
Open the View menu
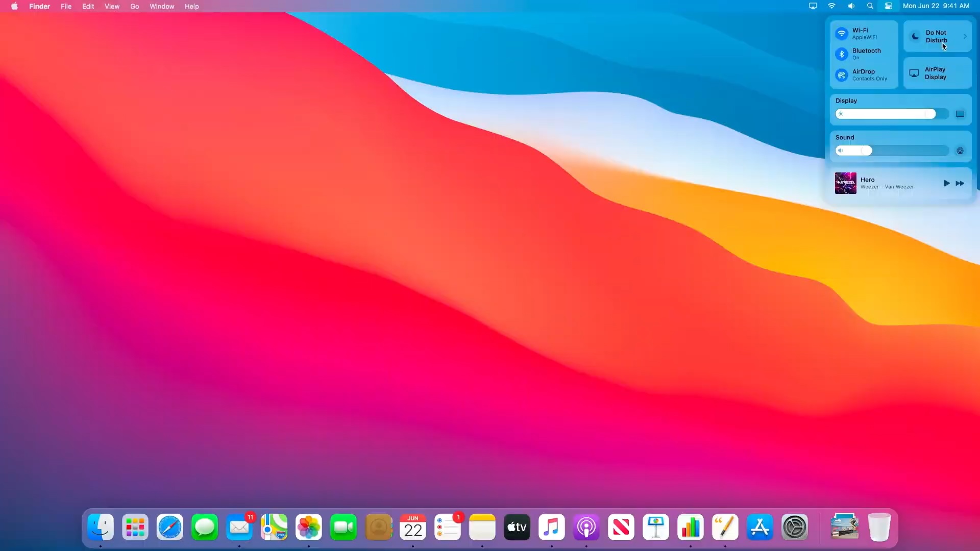point(112,6)
